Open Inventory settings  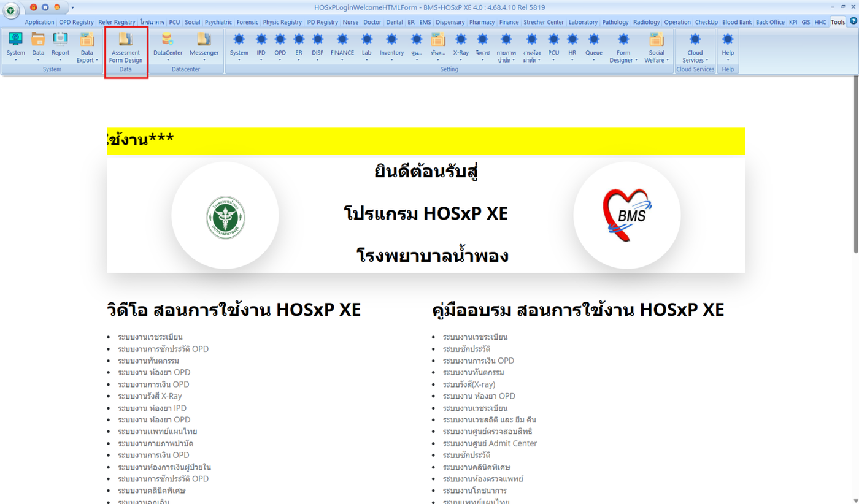(391, 48)
